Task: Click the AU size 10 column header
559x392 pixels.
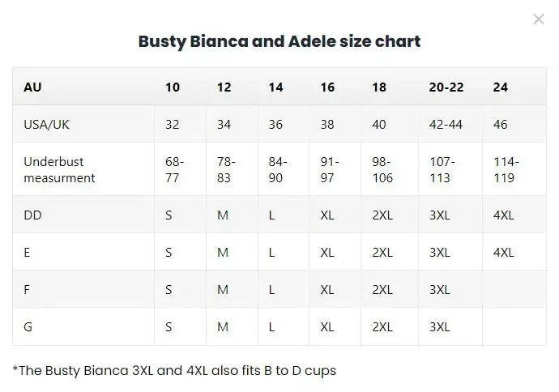Action: pyautogui.click(x=173, y=87)
